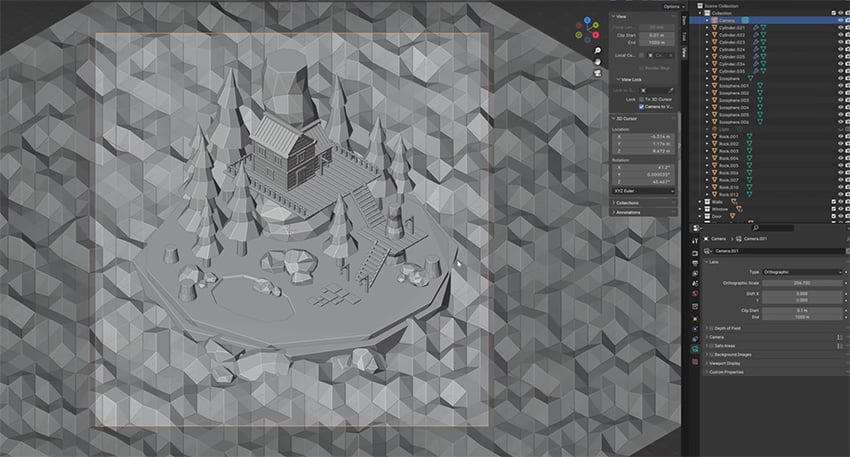
Task: Click the camera data icon in Camera outliner row
Action: point(745,20)
